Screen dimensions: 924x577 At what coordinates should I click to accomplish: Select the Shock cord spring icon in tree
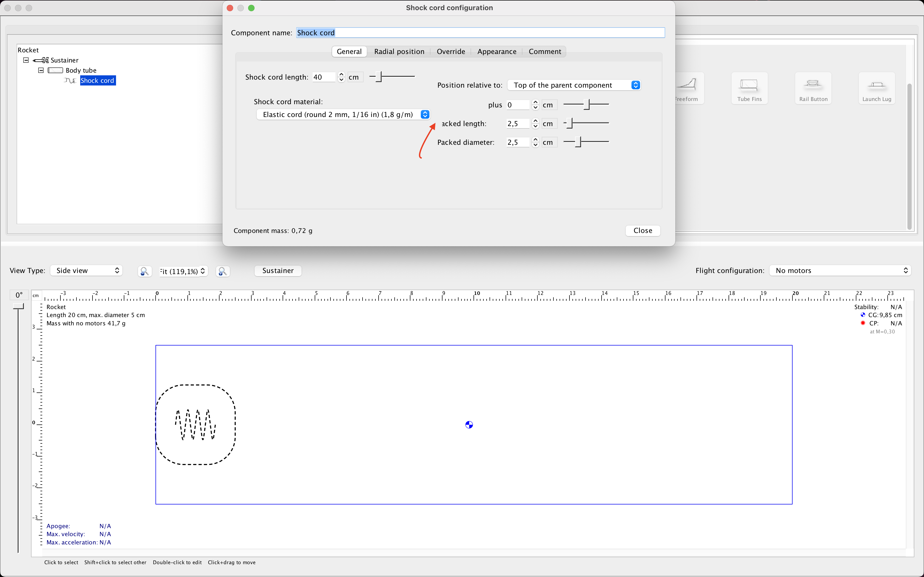point(70,80)
